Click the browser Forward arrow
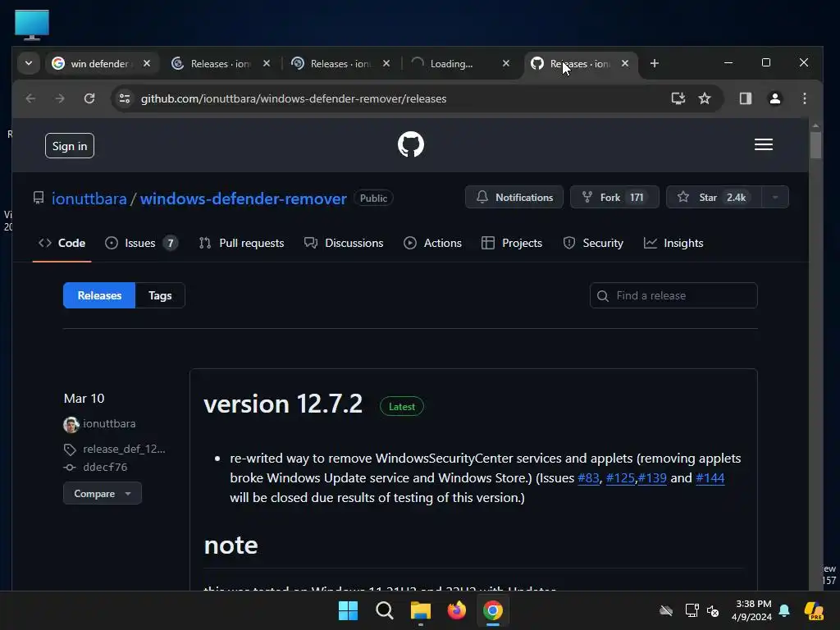Viewport: 840px width, 630px height. pos(59,98)
